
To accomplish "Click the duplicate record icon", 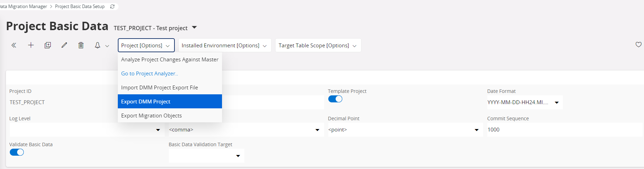I will (x=48, y=45).
